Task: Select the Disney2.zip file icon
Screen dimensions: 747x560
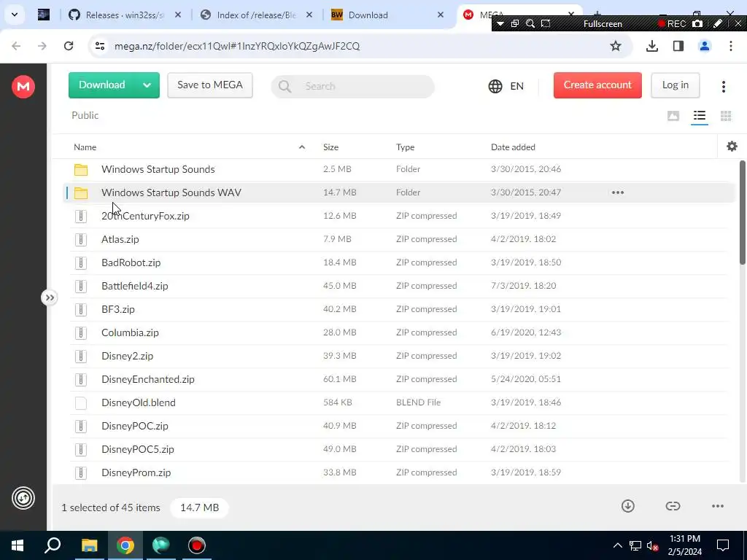Action: coord(81,356)
